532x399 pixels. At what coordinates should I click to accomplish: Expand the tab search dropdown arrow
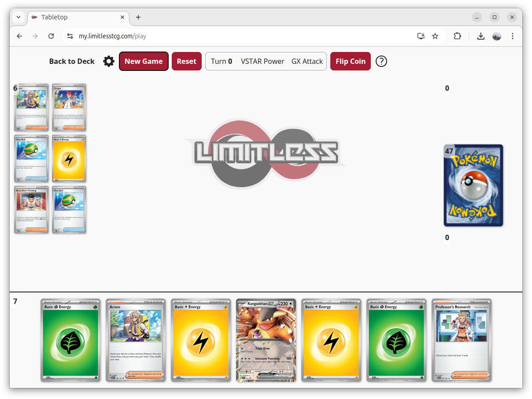coord(18,17)
